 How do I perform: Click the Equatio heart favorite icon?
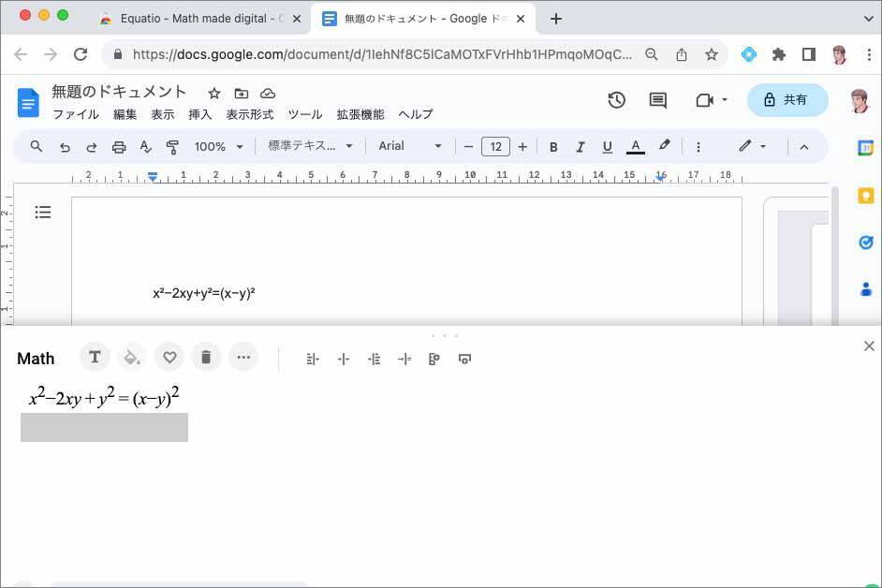[x=169, y=357]
